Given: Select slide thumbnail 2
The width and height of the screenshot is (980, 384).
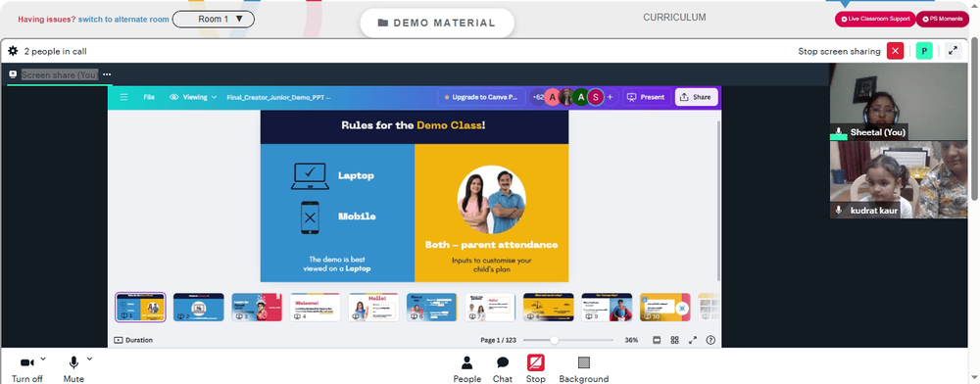Looking at the screenshot, I should [x=199, y=308].
